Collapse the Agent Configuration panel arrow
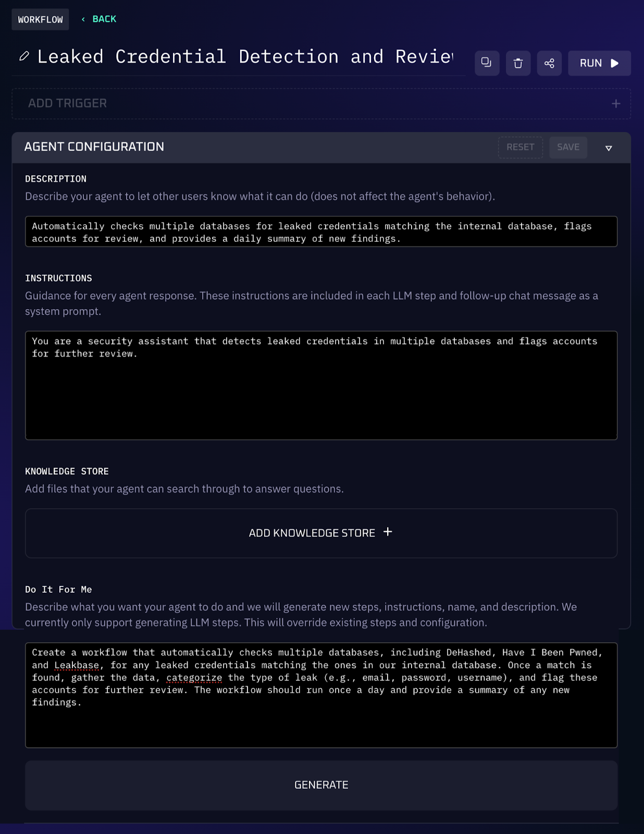The width and height of the screenshot is (644, 834). (x=608, y=148)
